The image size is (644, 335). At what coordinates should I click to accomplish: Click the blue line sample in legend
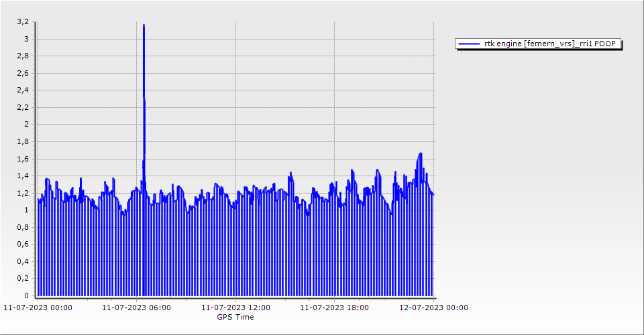tap(468, 44)
